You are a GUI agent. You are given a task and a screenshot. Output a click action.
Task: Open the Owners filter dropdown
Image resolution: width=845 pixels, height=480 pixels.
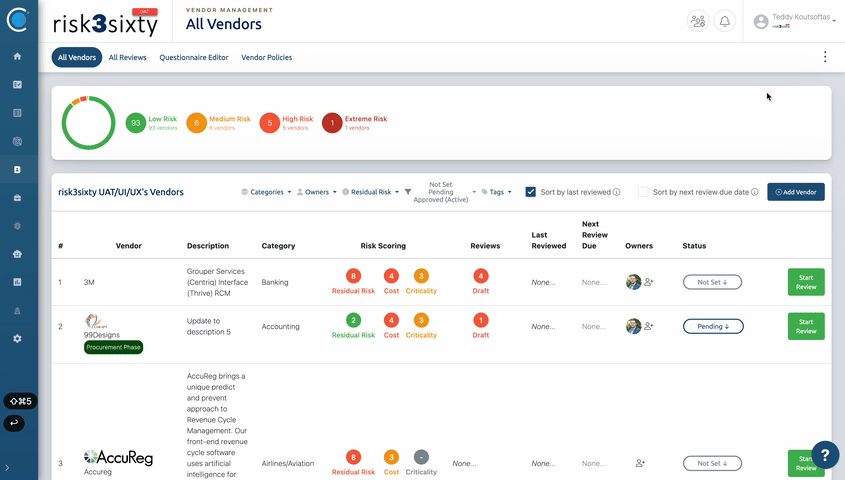click(x=317, y=192)
